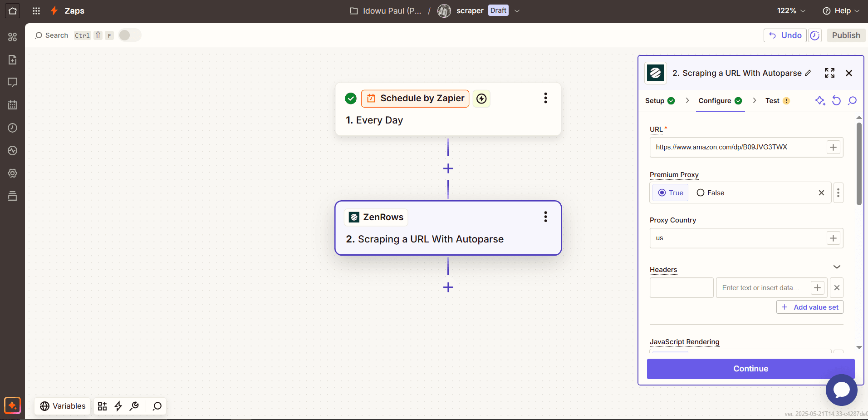Screen dimensions: 868x420
Task: Click the wrench tool in bottom toolbar
Action: click(134, 406)
